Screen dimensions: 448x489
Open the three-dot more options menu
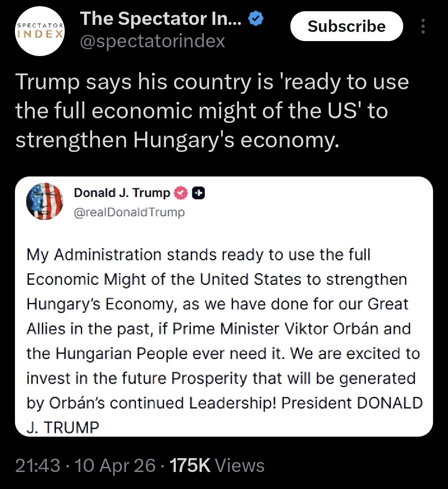pos(423,26)
